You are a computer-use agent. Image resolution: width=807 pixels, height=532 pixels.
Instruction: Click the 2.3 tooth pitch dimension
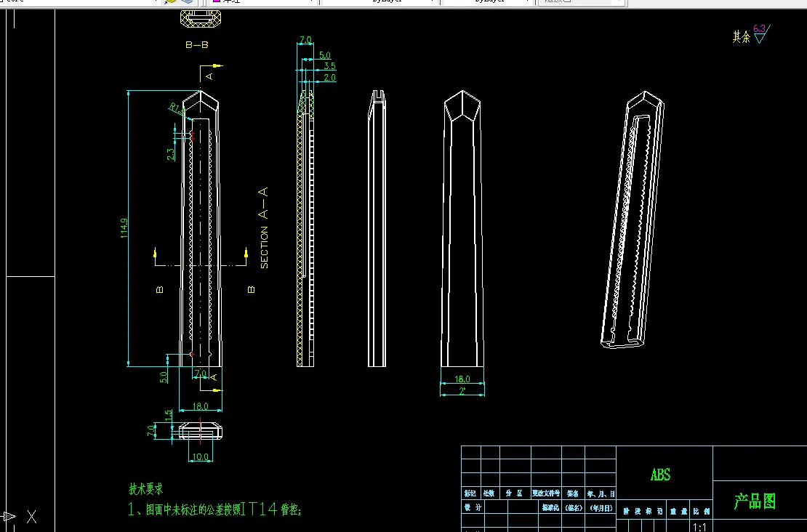coord(170,154)
